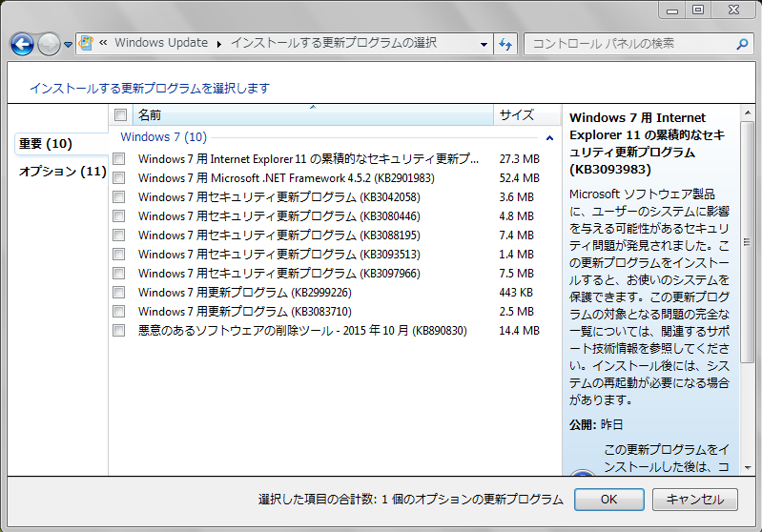Screen dimensions: 762x532
Task: Click Windows Update breadcrumb segment
Action: tap(161, 43)
